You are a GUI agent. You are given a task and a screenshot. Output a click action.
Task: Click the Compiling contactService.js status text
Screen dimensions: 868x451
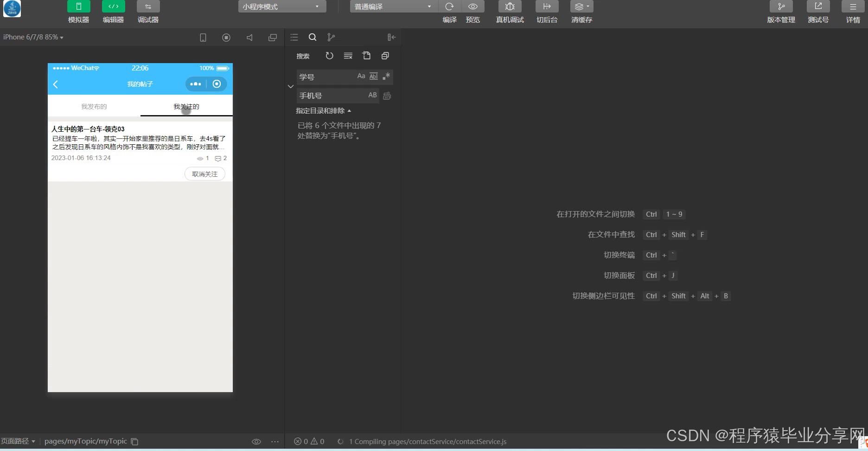click(428, 442)
